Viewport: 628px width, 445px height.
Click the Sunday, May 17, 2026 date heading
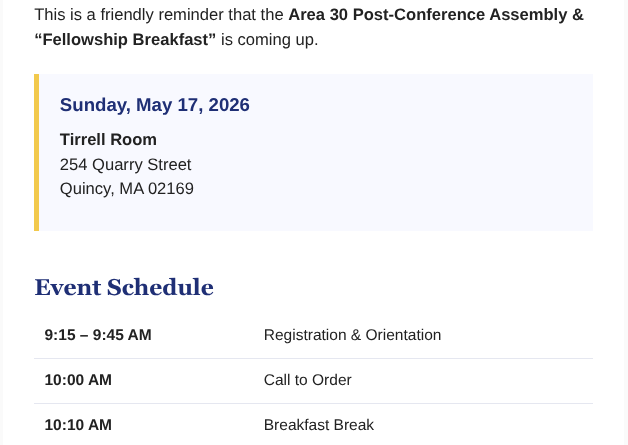click(x=155, y=105)
